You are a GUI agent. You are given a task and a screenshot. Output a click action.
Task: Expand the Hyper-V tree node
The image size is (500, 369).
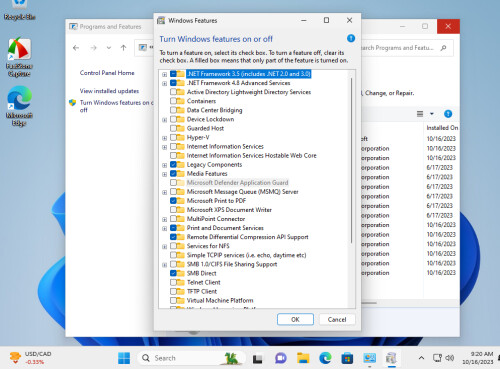tap(164, 138)
